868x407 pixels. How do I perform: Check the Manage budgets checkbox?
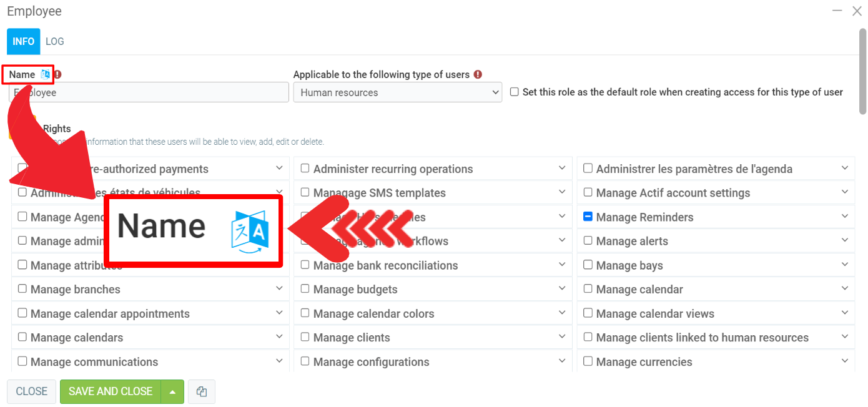[305, 289]
